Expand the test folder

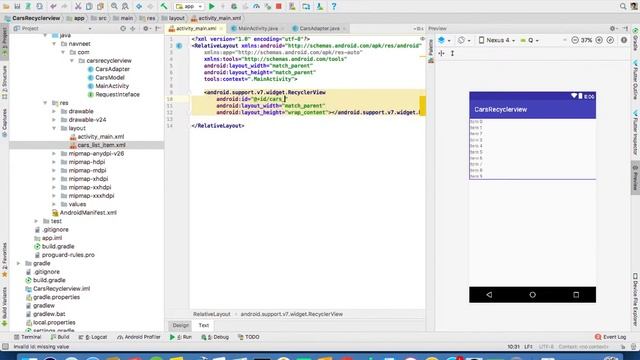click(36, 221)
